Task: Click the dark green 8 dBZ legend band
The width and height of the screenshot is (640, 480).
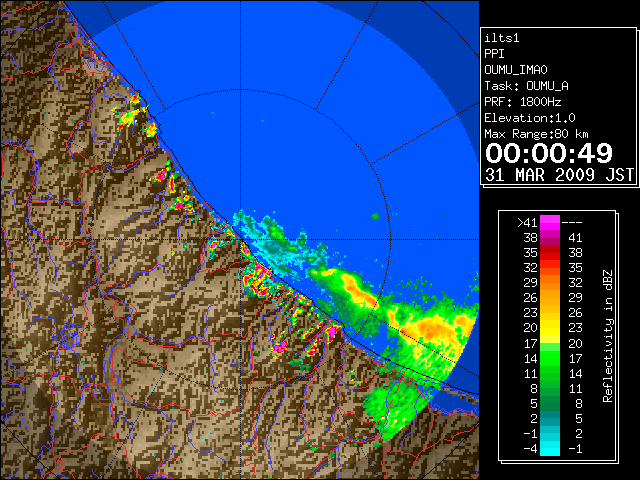Action: [550, 388]
